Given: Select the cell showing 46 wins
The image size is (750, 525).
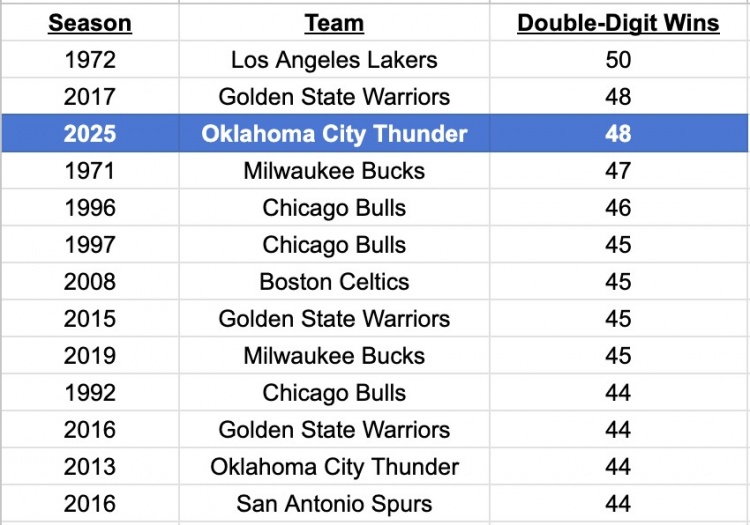Looking at the screenshot, I should coord(618,208).
